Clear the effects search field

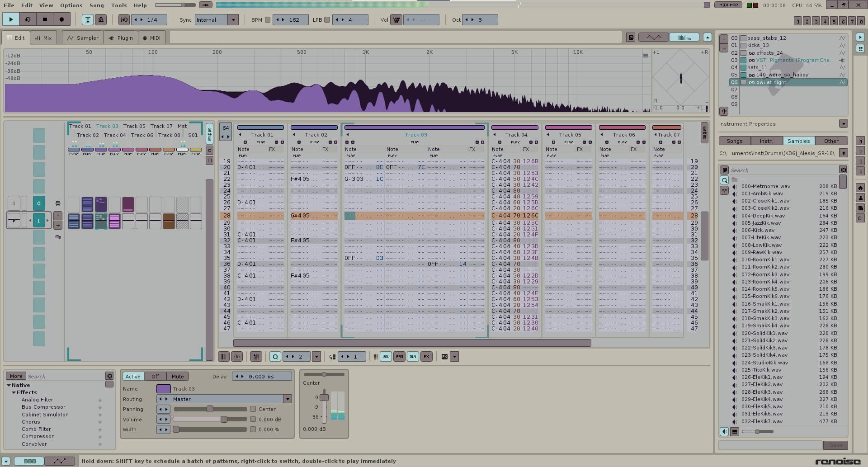click(x=109, y=376)
